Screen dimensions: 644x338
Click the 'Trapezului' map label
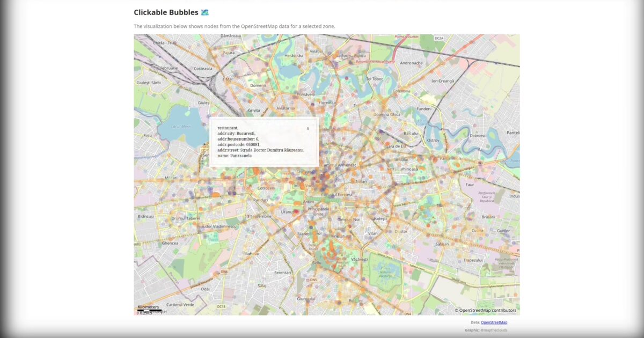473,260
